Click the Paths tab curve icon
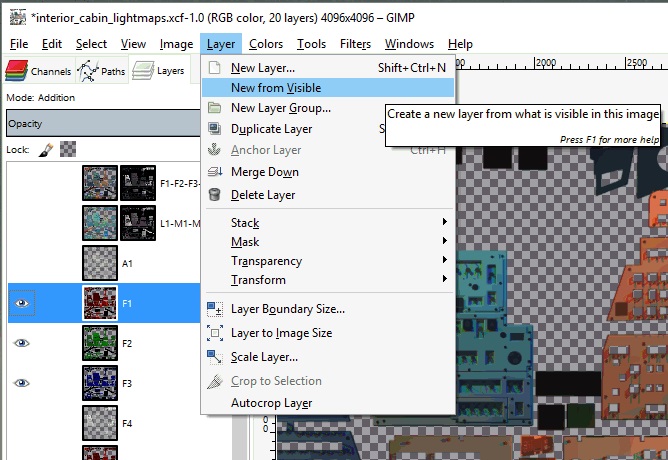668x460 pixels. [x=88, y=71]
